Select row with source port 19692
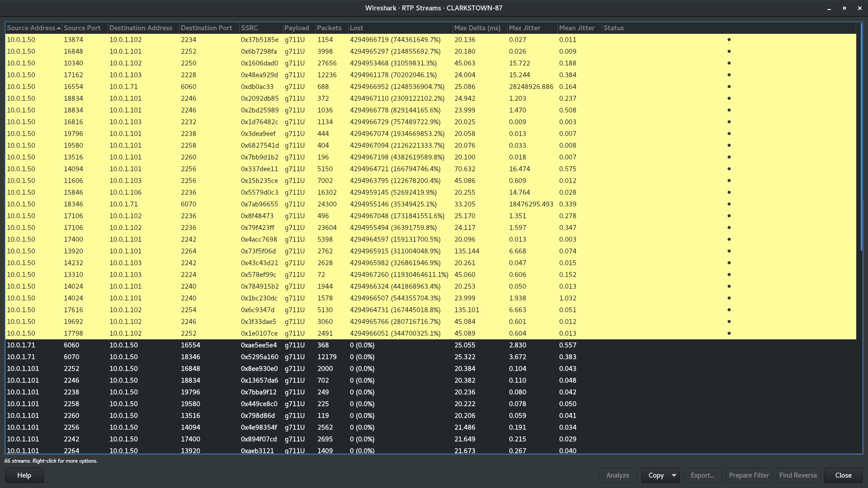The height and width of the screenshot is (488, 868). point(430,322)
